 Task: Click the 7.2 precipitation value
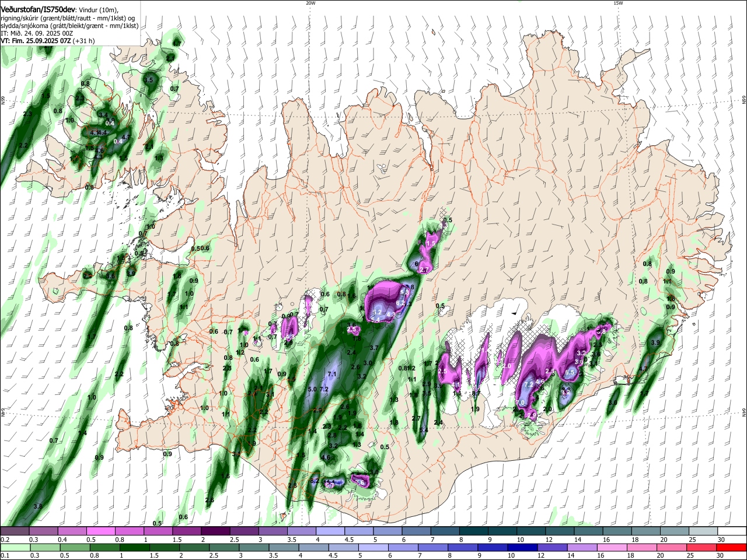(324, 389)
